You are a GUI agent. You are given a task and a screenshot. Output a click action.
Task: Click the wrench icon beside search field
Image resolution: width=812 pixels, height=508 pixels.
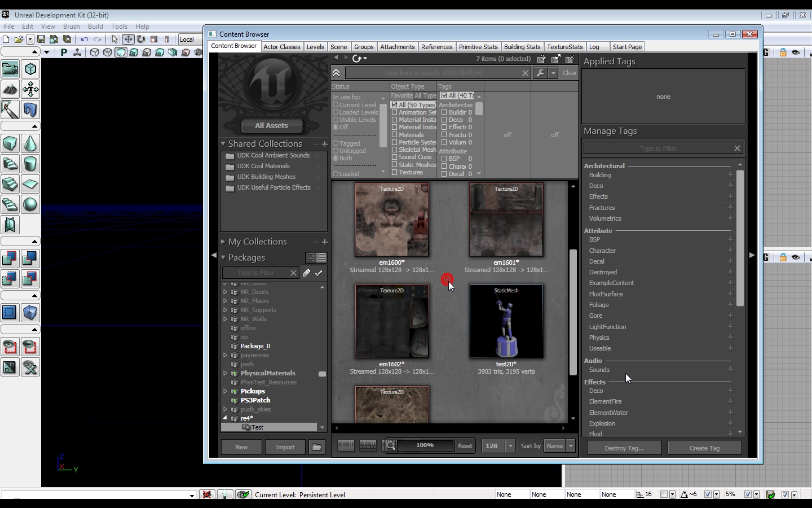540,73
